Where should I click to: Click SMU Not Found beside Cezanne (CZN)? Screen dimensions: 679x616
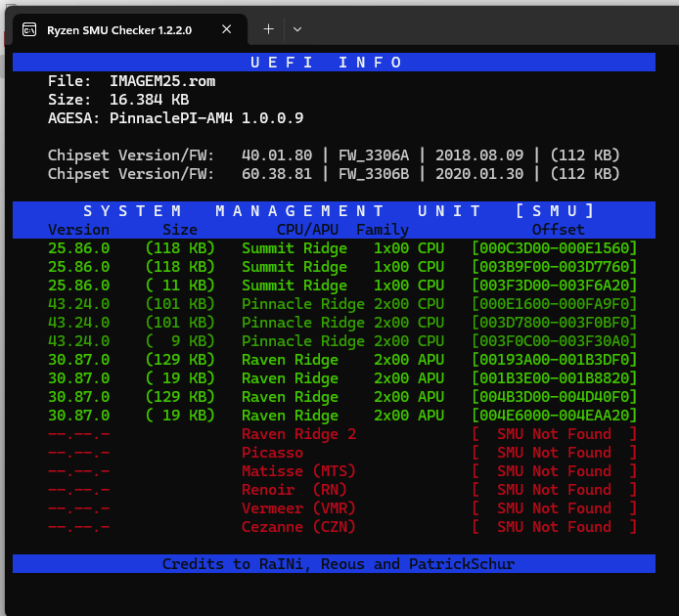[555, 527]
